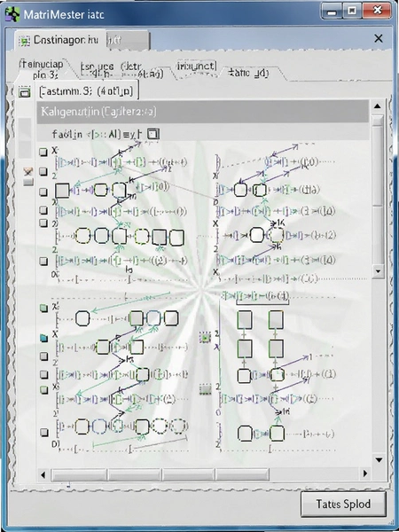Screen dimensions: 399x532
Task: Click the crossed-out icon in the left sidebar
Action: 27,171
